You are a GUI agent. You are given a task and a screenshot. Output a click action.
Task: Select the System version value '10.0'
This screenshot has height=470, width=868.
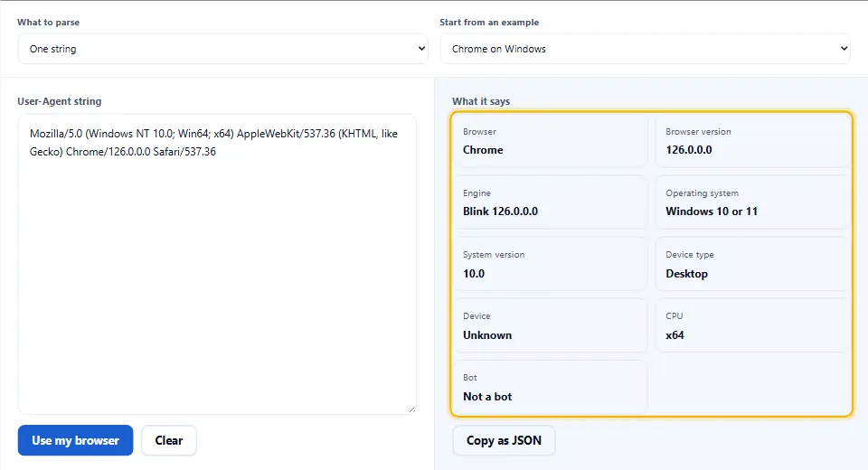click(x=474, y=274)
